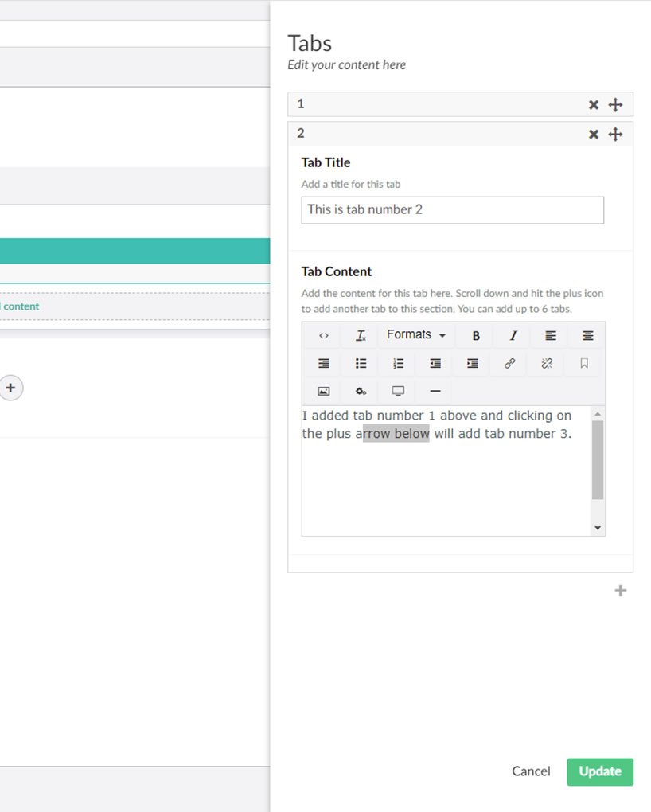Clear formatting with the Tx icon

pos(361,336)
